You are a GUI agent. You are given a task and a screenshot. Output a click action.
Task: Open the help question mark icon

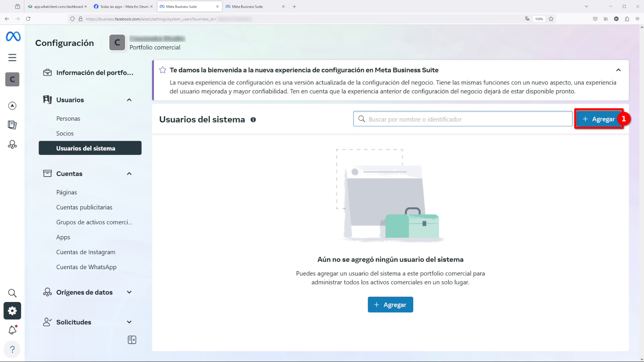tap(12, 349)
